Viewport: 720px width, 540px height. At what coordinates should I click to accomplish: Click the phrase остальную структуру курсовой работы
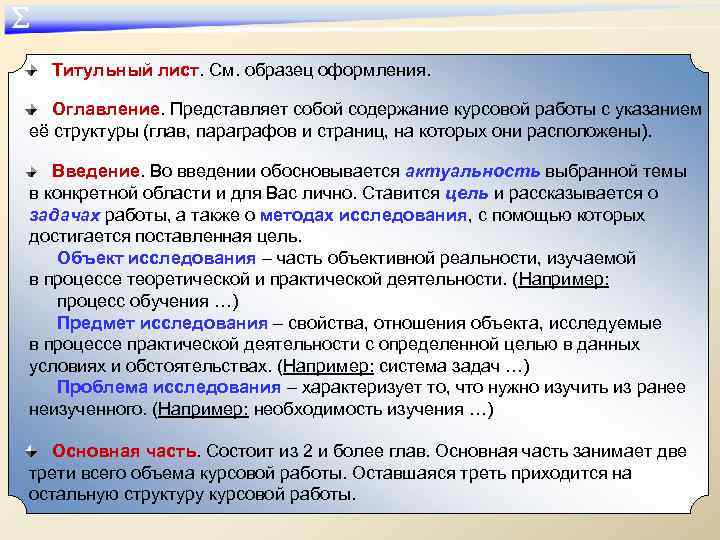192,495
